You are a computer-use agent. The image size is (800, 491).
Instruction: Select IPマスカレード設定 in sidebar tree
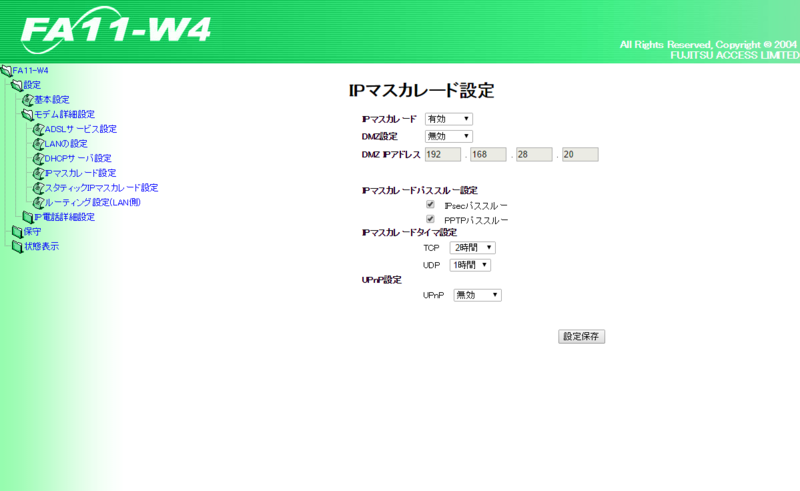click(x=81, y=173)
